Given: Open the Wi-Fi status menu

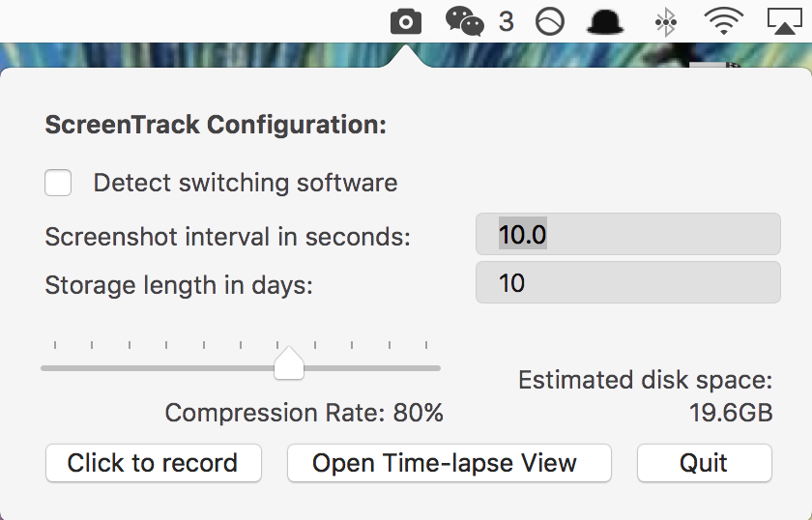Looking at the screenshot, I should coord(724,20).
